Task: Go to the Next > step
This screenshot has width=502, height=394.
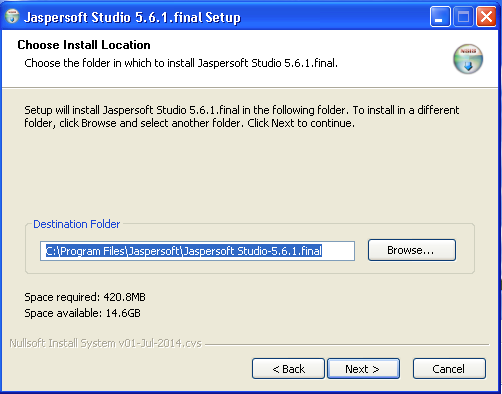Action: tap(363, 369)
